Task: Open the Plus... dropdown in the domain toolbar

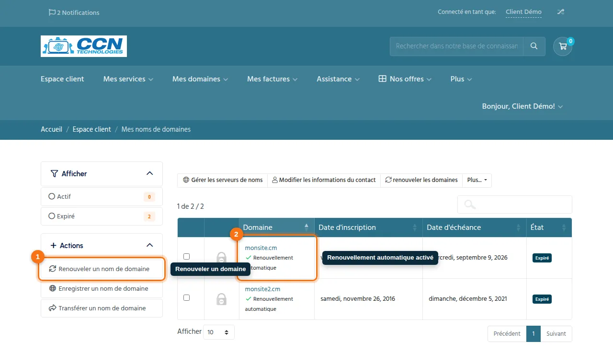Action: coord(477,180)
